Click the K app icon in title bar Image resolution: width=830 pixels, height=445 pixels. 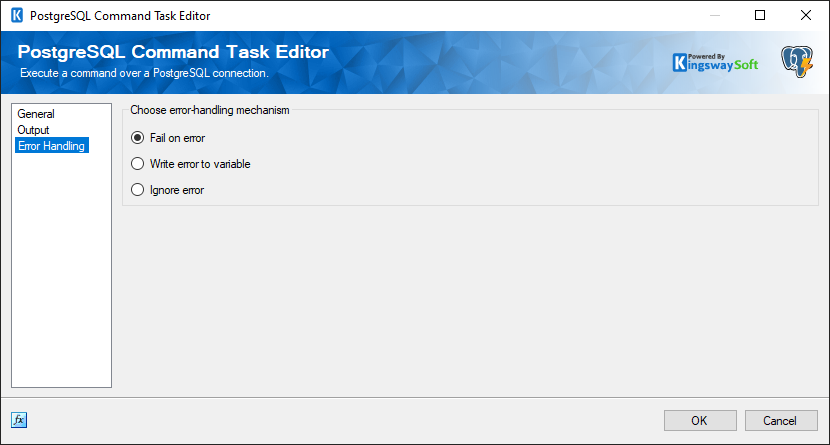(17, 15)
